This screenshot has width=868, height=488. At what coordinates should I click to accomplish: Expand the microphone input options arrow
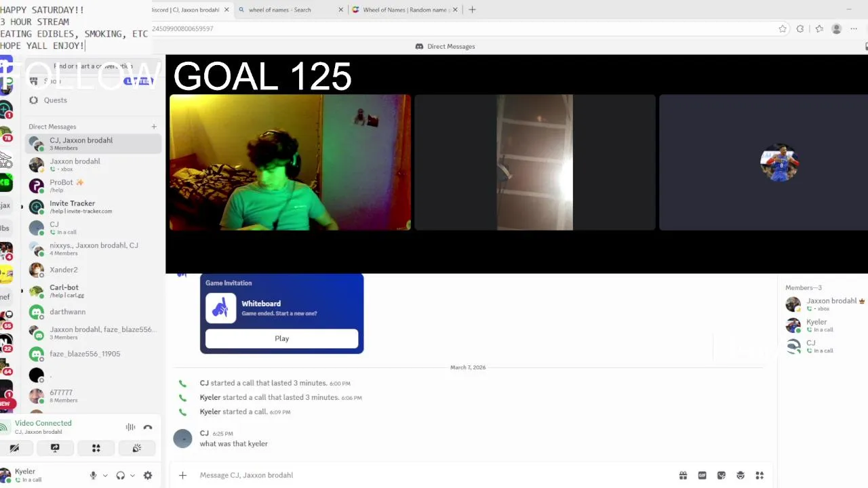point(105,475)
